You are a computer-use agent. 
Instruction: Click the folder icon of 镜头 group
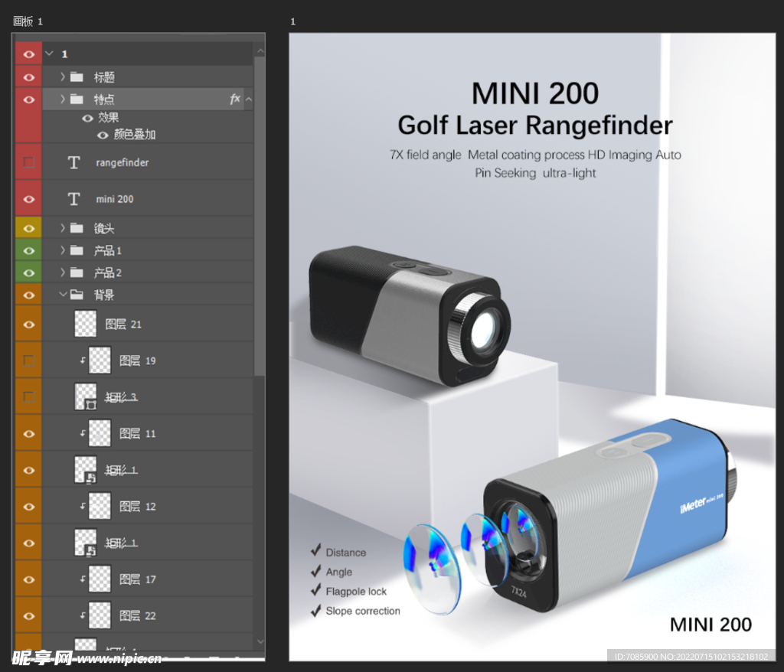pyautogui.click(x=76, y=228)
